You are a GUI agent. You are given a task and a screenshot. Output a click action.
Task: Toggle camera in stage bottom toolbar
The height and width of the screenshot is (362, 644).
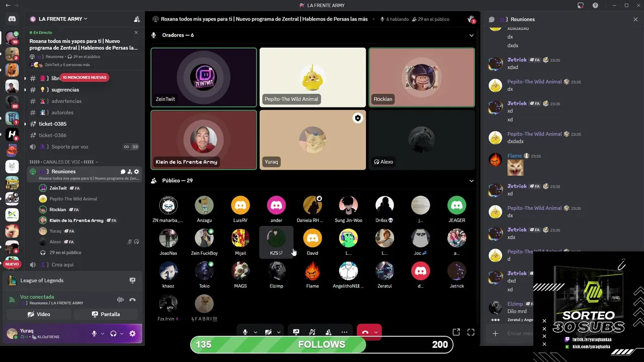coord(268,332)
